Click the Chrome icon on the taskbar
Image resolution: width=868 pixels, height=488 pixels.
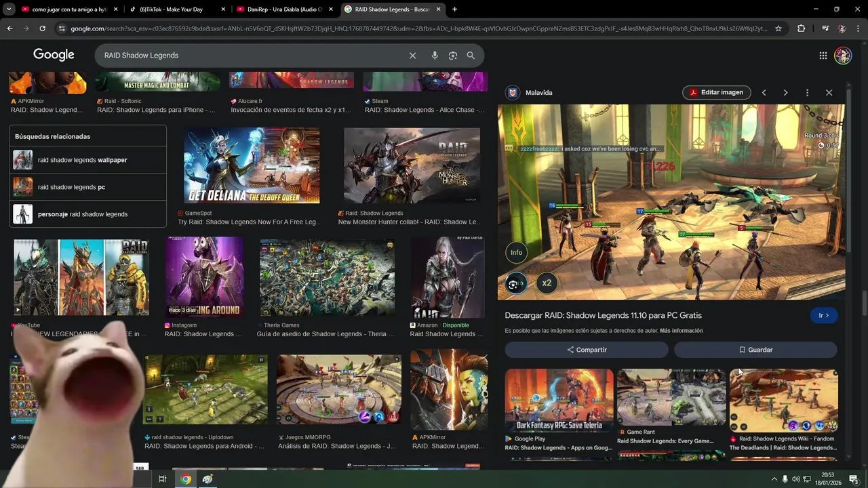coord(186,479)
